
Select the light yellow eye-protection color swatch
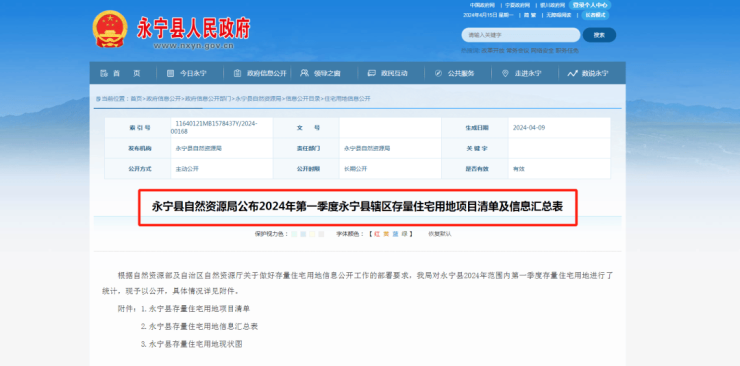point(312,234)
